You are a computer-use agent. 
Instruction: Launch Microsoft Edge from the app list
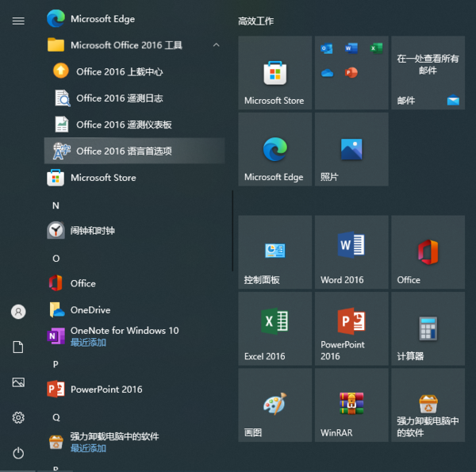pos(135,19)
